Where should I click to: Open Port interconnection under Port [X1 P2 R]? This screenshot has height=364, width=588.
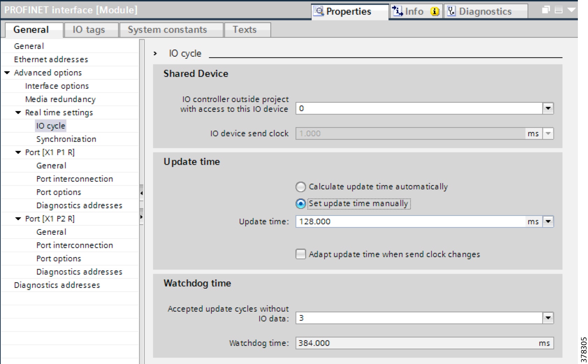coord(75,245)
